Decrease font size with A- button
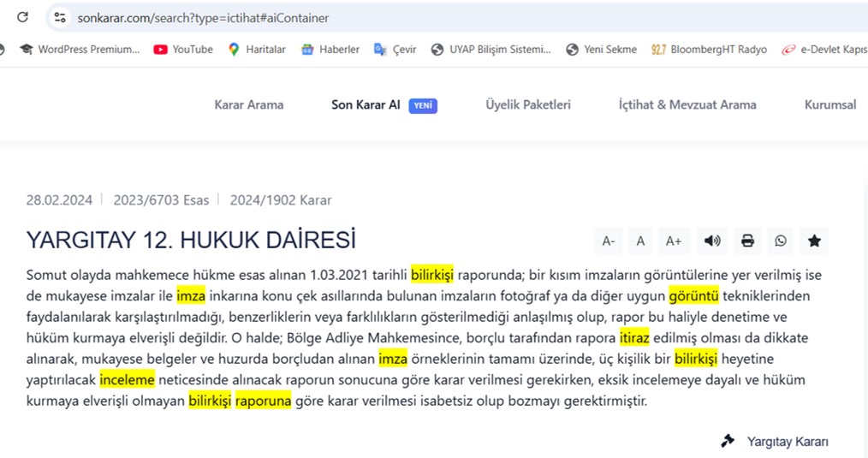Image resolution: width=868 pixels, height=458 pixels. [x=608, y=241]
